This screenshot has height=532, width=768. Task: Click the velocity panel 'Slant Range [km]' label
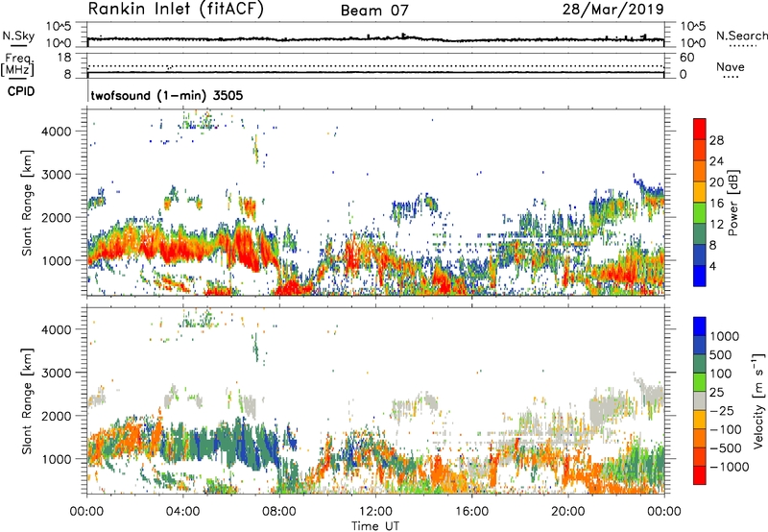pyautogui.click(x=27, y=400)
